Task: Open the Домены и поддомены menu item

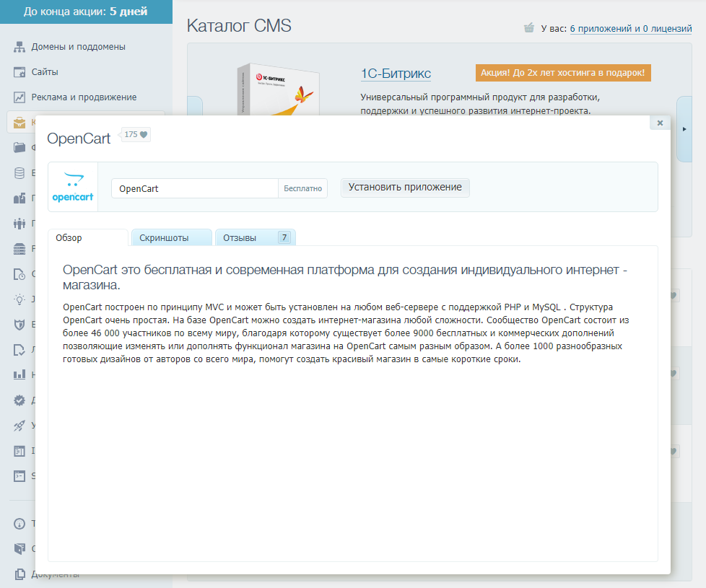Action: click(x=79, y=47)
